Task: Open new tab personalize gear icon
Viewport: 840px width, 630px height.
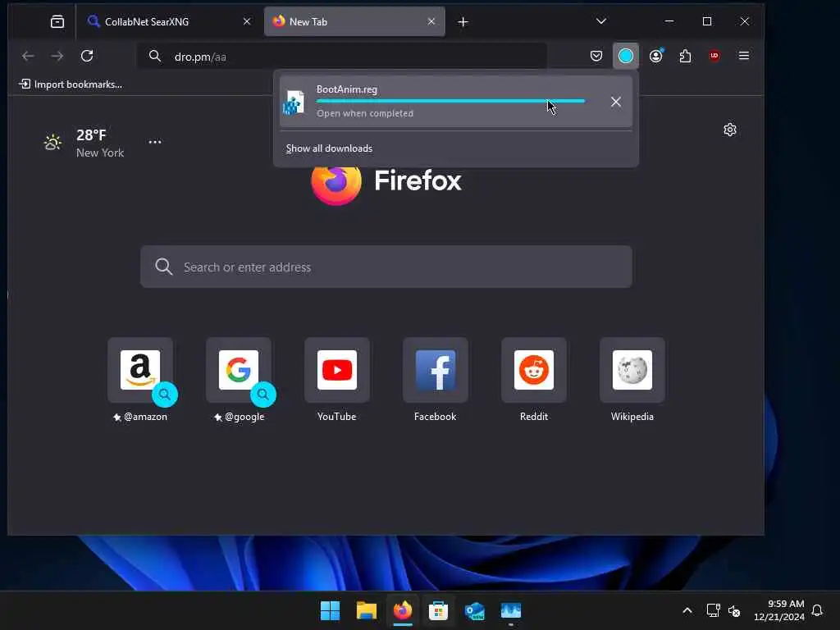Action: pos(729,130)
